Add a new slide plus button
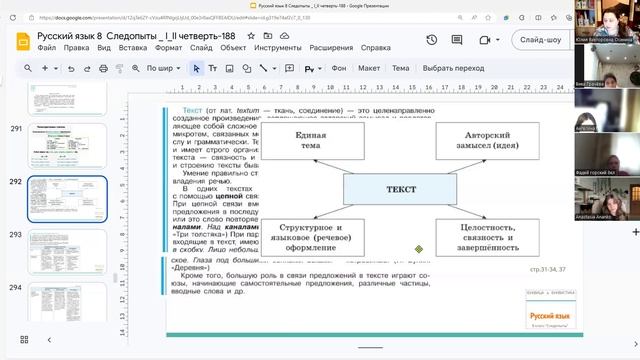Viewport: 640px width, 360px height. (x=45, y=68)
